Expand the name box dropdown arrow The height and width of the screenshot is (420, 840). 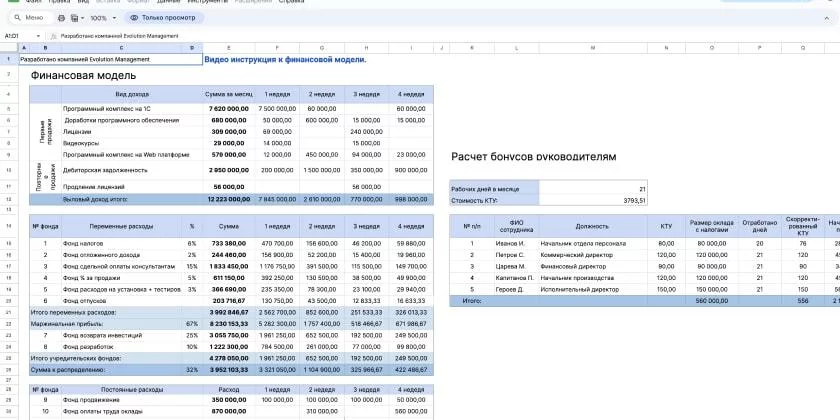tap(38, 36)
